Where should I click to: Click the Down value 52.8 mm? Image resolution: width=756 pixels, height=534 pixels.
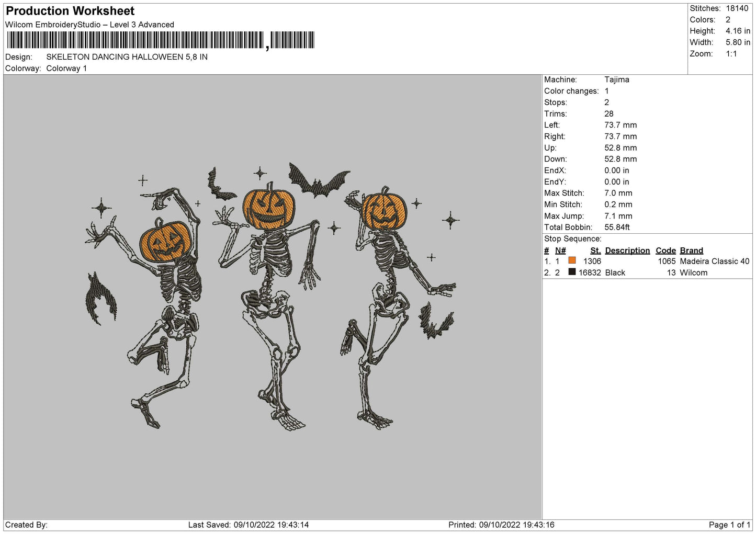tap(620, 159)
